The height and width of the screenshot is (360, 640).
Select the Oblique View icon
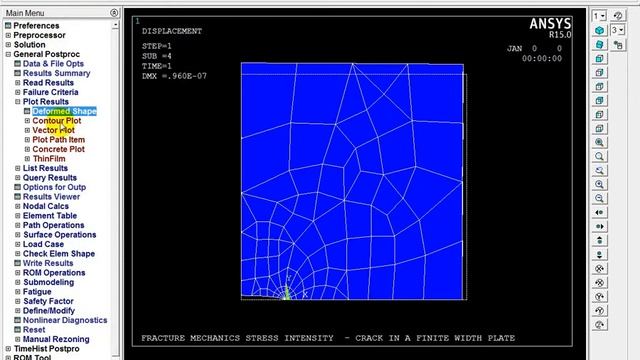tap(599, 44)
